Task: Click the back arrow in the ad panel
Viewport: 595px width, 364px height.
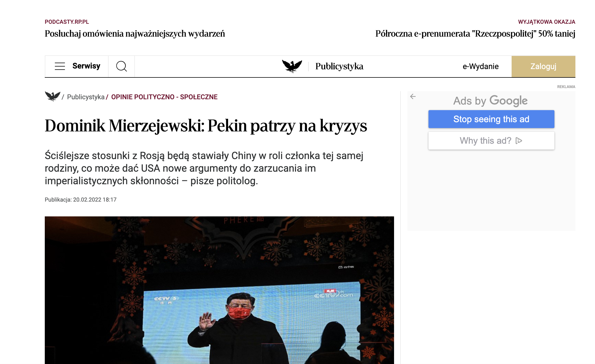Action: click(413, 96)
